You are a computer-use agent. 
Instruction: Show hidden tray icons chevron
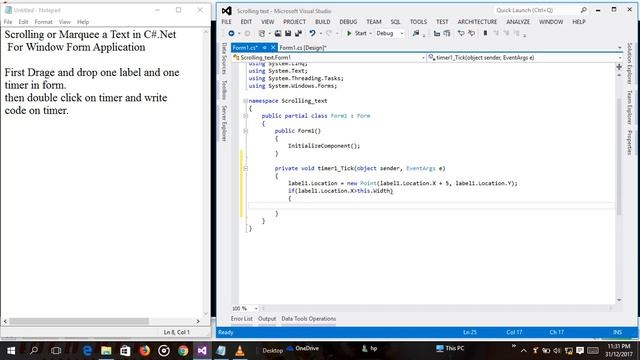pos(524,351)
